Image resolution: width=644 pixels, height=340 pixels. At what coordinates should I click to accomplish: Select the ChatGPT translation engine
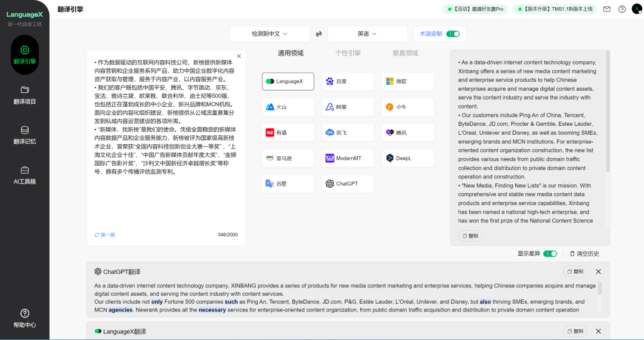click(x=348, y=184)
